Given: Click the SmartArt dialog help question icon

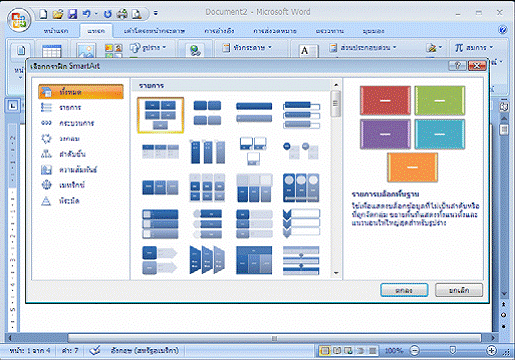Looking at the screenshot, I should point(457,66).
